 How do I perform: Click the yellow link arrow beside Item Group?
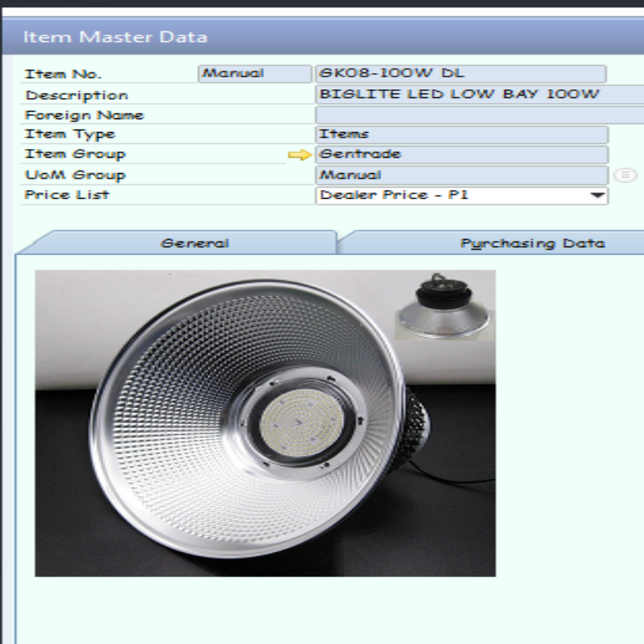click(x=299, y=155)
